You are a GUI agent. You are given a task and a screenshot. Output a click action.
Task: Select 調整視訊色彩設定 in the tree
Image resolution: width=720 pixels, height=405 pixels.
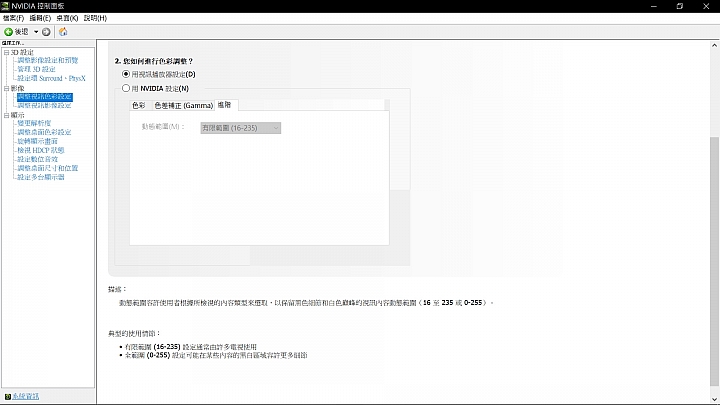pyautogui.click(x=45, y=97)
